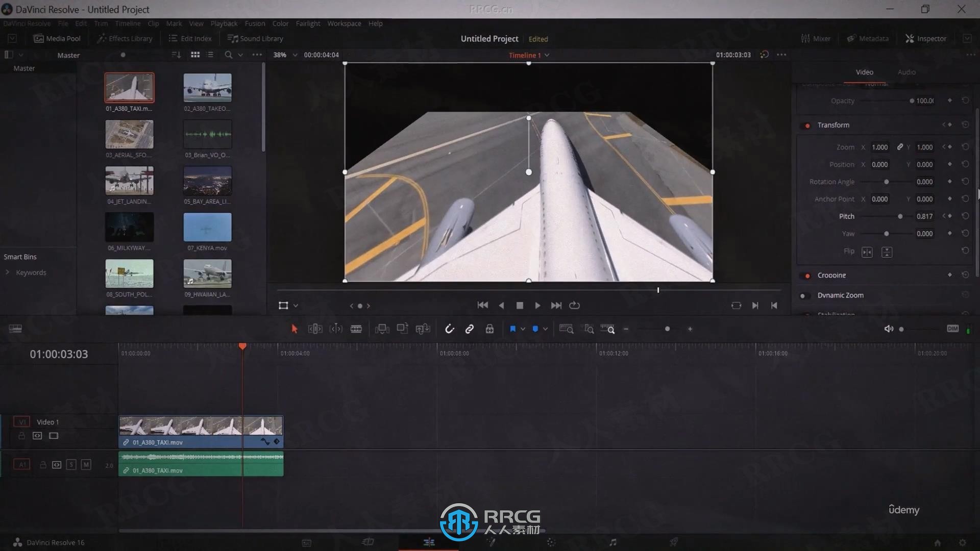
Task: Activate the Dynamic Trim mode tool
Action: (x=336, y=329)
